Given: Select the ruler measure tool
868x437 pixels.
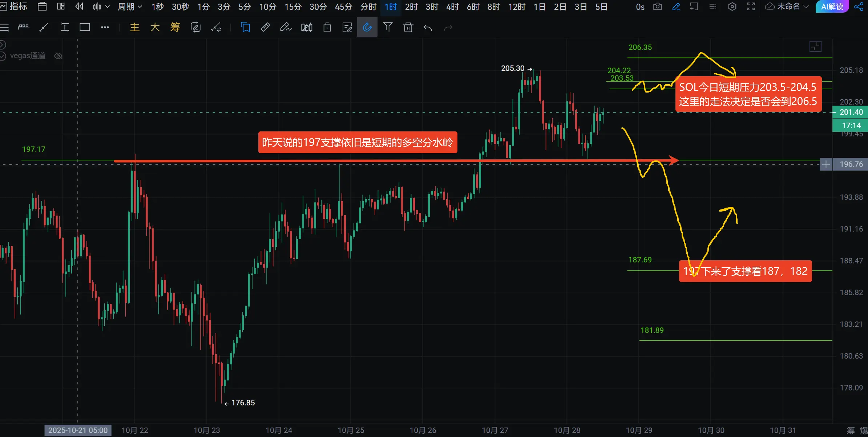Looking at the screenshot, I should click(265, 27).
